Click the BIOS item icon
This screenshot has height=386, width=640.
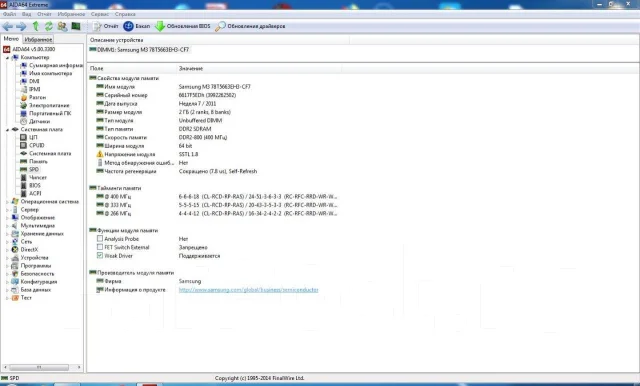[x=24, y=185]
